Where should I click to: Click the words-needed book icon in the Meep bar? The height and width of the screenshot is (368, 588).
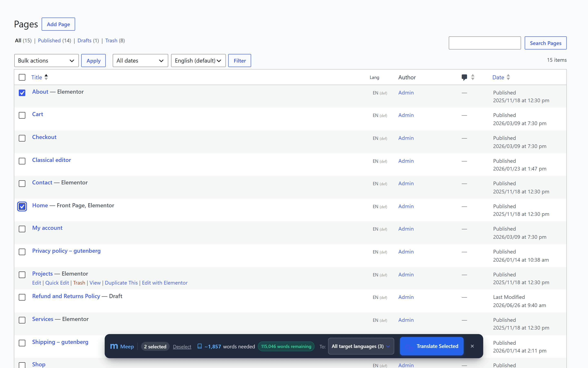[199, 346]
